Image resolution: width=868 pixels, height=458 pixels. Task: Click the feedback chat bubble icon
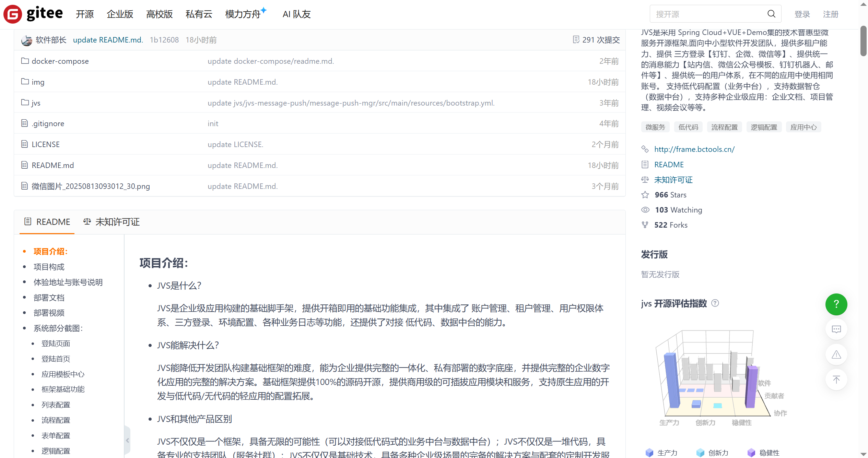tap(836, 329)
